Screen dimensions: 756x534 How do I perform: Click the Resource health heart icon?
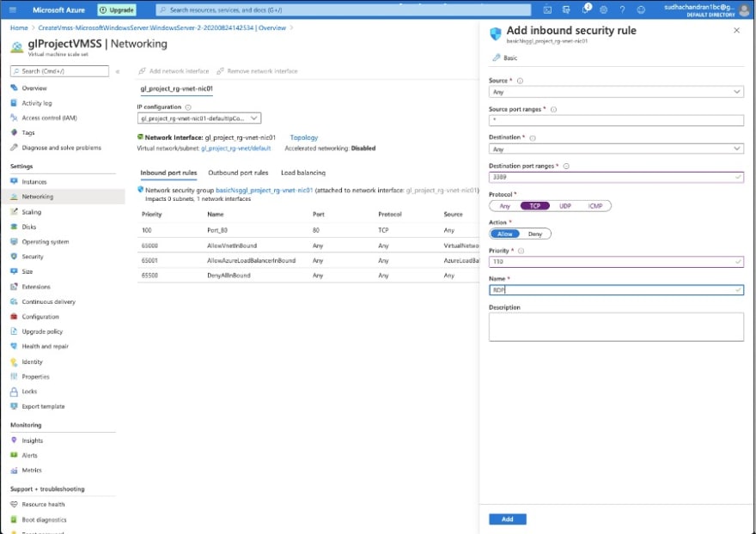pyautogui.click(x=14, y=504)
